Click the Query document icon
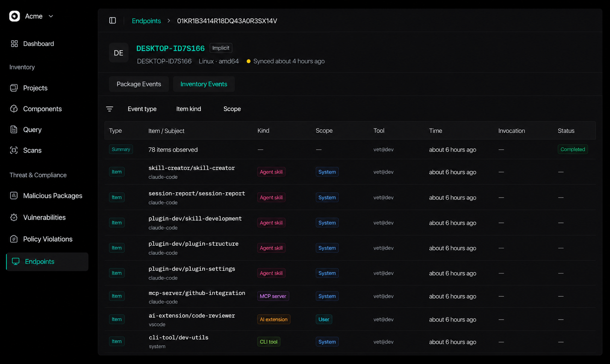610x364 pixels. tap(14, 130)
